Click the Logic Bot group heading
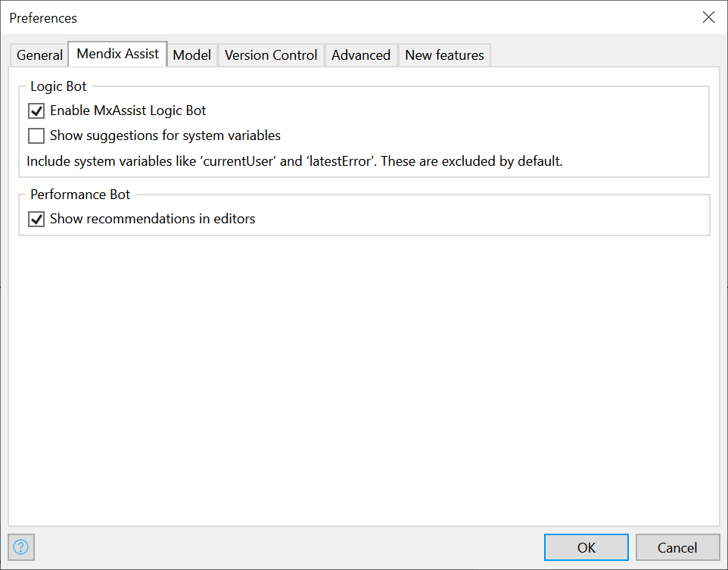 click(58, 86)
